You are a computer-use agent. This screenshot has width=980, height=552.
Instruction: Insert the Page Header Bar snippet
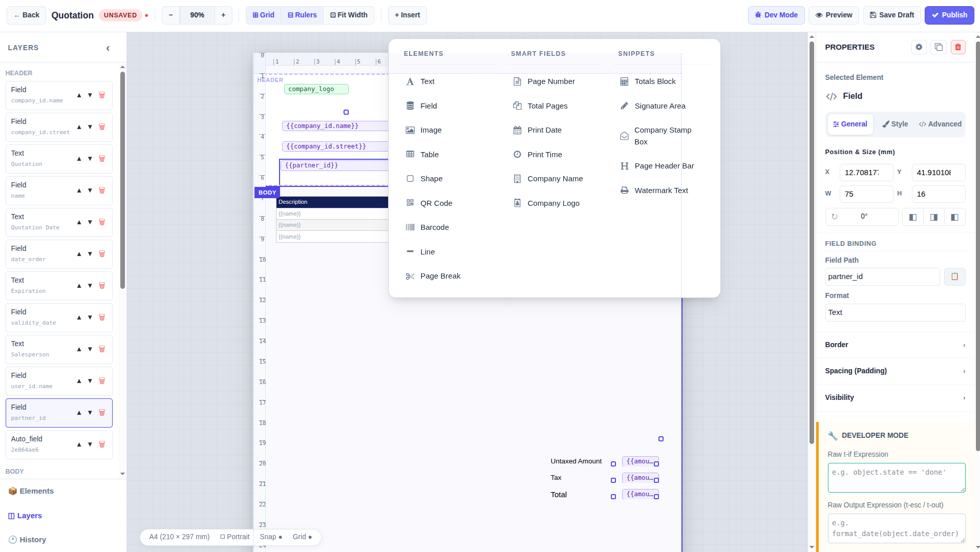tap(657, 166)
